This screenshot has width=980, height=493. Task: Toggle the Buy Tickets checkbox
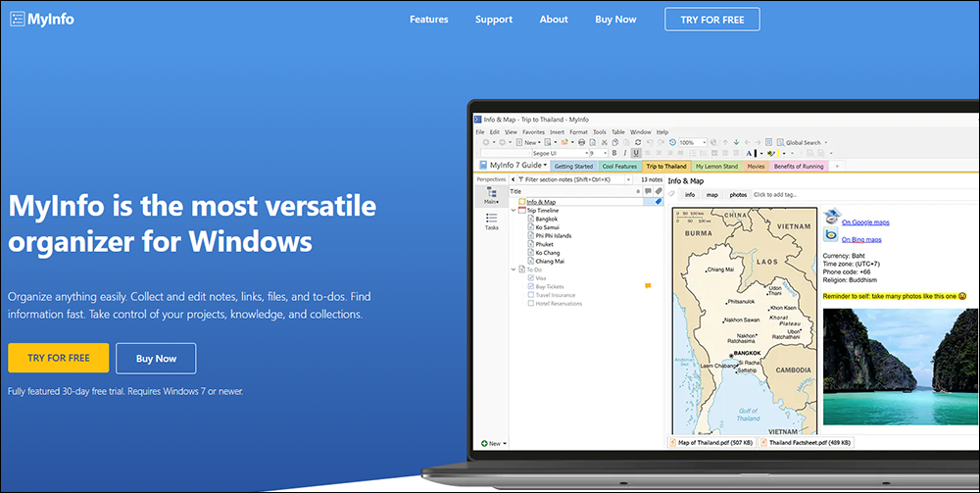click(x=530, y=286)
